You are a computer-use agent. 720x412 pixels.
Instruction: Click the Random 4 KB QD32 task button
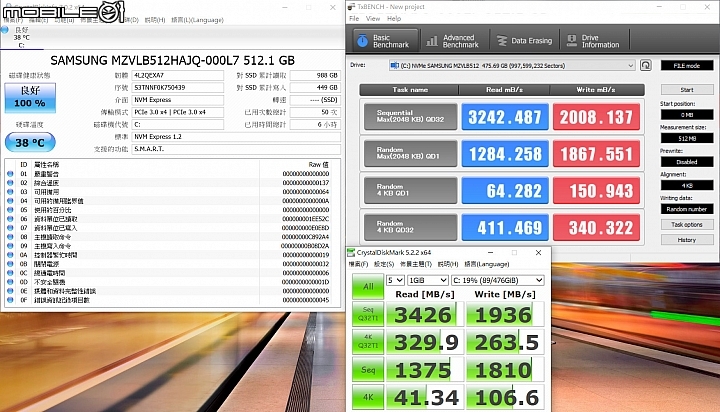(x=411, y=227)
